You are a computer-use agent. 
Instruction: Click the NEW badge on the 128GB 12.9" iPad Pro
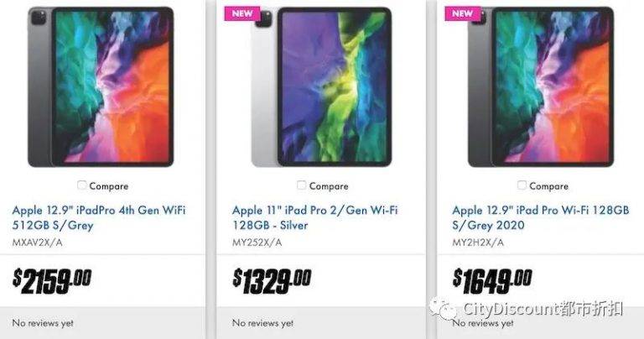click(x=463, y=13)
